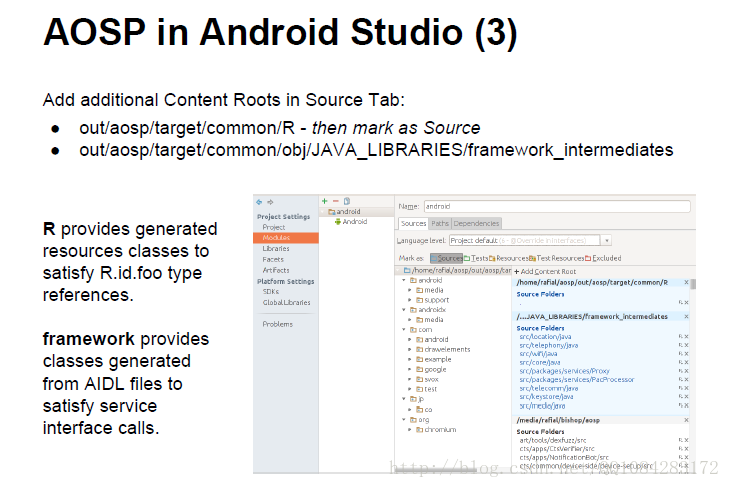Unmark src/wifi/java source folder with X
730x488 pixels.
(x=687, y=354)
